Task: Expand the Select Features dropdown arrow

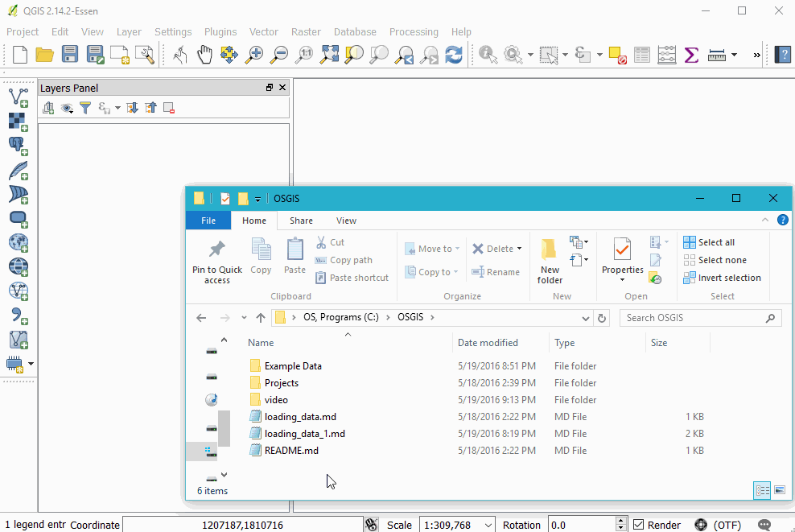Action: pyautogui.click(x=565, y=54)
